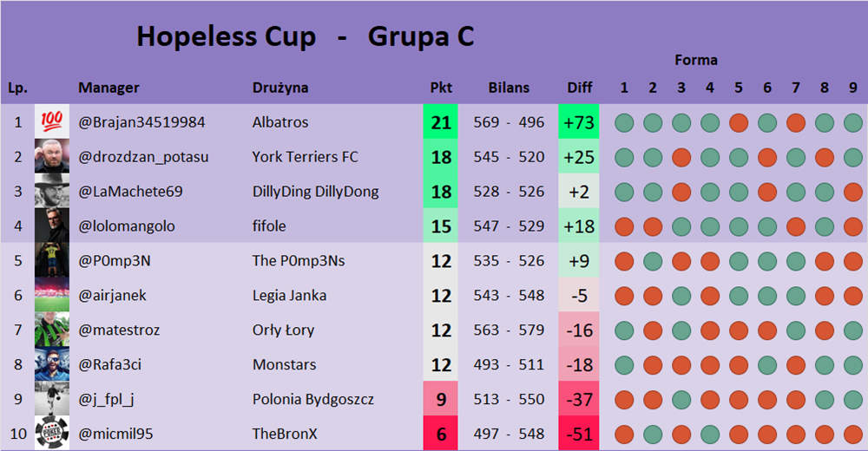Click the green 21 points cell
The width and height of the screenshot is (868, 451).
point(441,122)
